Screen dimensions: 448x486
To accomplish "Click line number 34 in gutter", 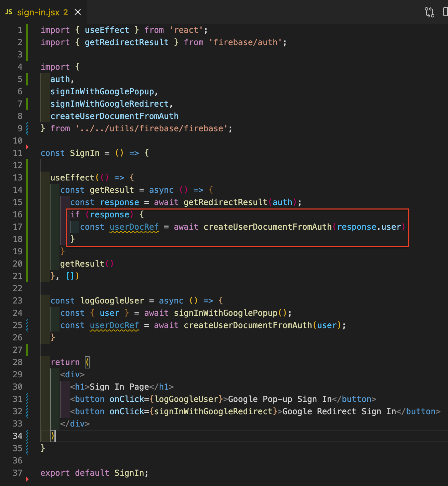I will (x=17, y=436).
